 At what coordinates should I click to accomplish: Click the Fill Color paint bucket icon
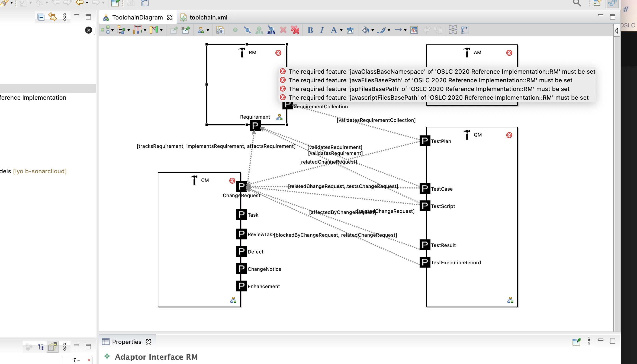click(x=366, y=30)
